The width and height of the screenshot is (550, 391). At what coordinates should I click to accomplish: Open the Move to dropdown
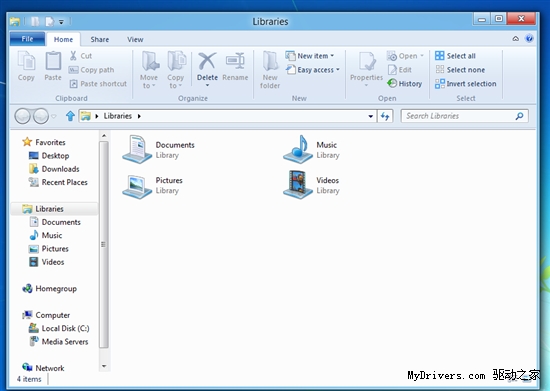[149, 70]
